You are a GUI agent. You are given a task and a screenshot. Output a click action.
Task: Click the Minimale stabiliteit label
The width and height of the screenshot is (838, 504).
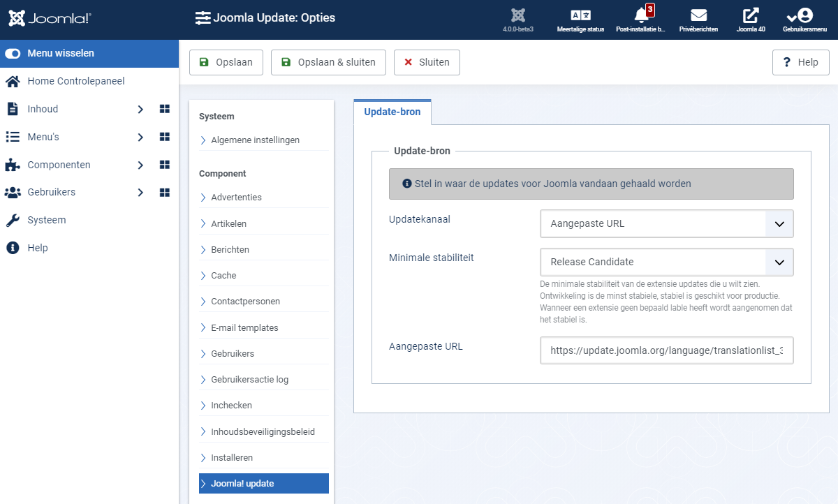tap(432, 258)
